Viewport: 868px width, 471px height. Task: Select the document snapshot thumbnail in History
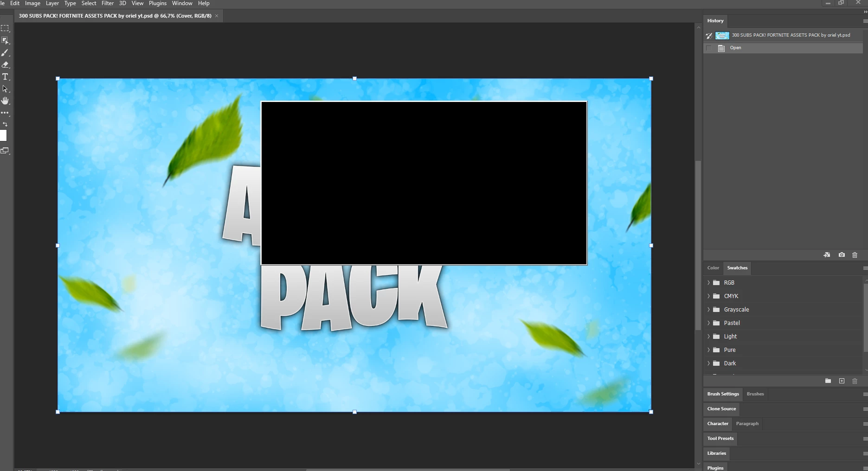722,35
